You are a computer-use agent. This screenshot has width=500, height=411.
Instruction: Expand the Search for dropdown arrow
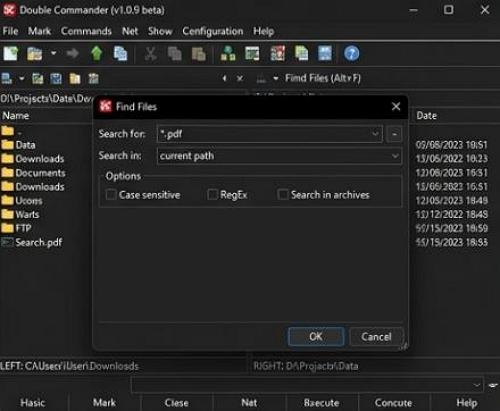(x=375, y=134)
